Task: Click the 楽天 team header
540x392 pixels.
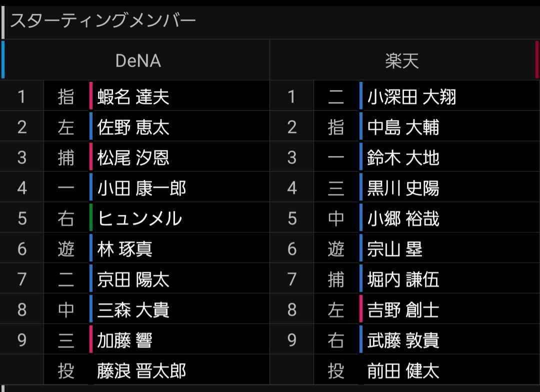Action: tap(402, 60)
